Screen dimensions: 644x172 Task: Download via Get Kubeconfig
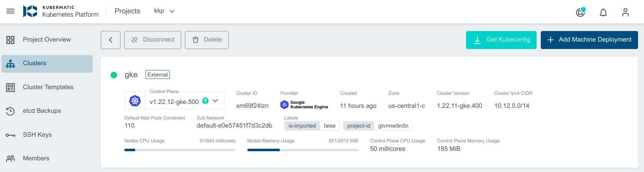click(501, 40)
